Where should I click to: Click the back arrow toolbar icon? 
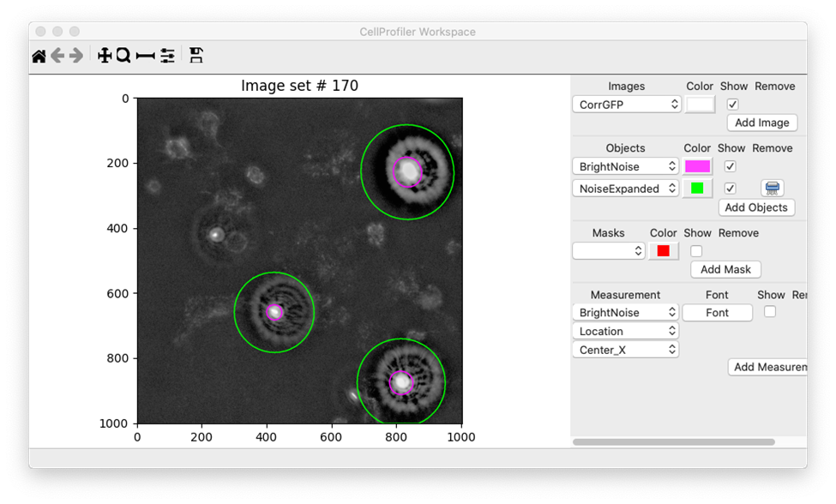[57, 56]
